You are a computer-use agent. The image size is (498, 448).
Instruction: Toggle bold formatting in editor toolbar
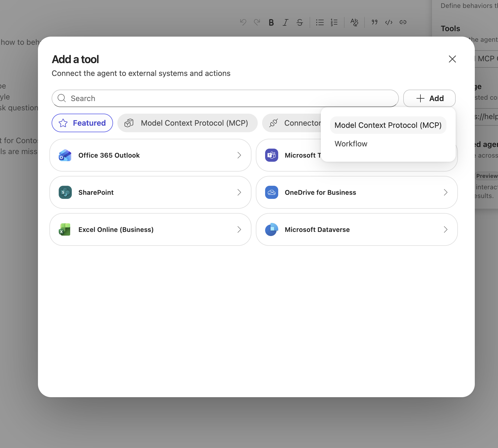(x=271, y=22)
